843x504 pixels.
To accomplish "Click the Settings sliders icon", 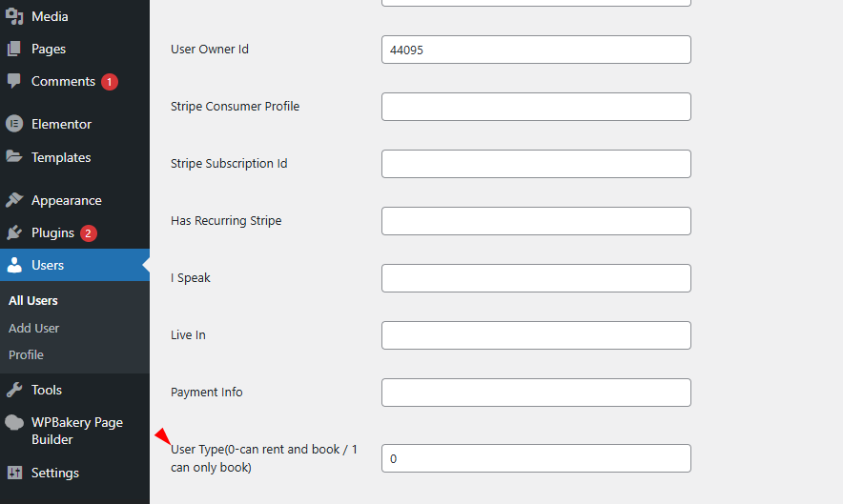I will pyautogui.click(x=14, y=473).
